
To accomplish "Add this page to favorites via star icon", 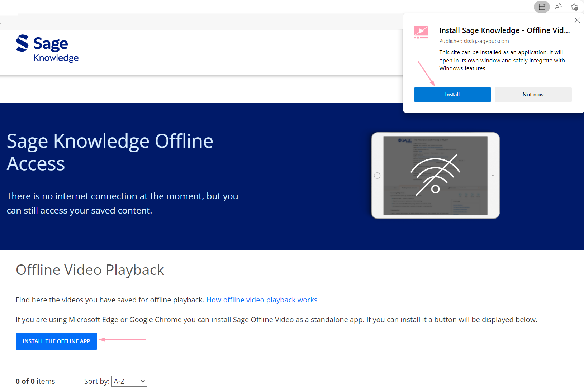I will pyautogui.click(x=574, y=7).
